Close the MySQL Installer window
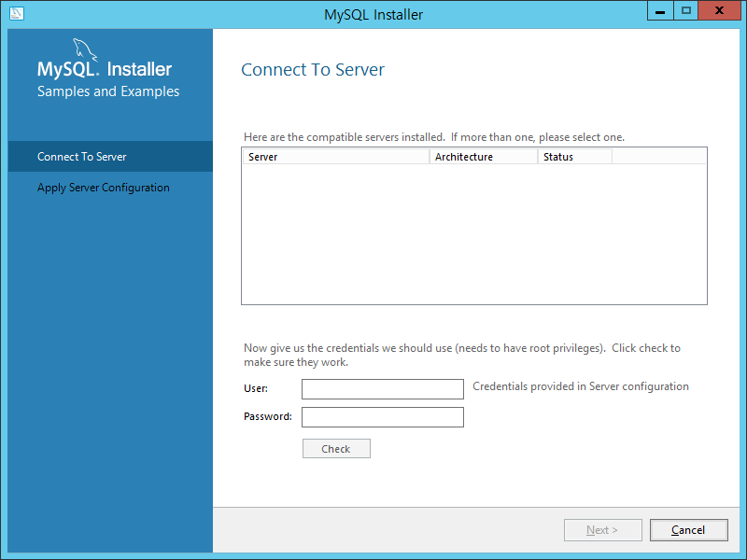Screen dimensions: 747x560 [720, 10]
